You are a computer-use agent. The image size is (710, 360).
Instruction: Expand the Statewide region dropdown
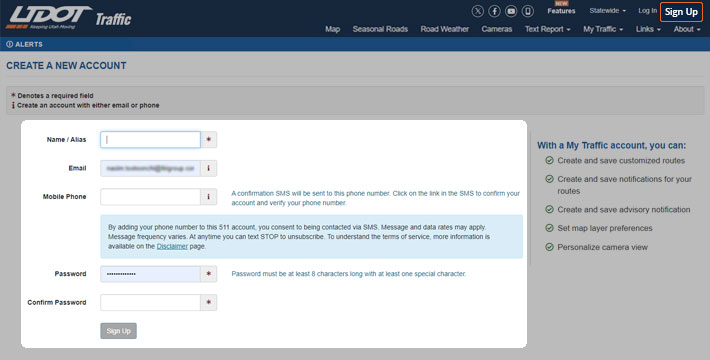(x=608, y=10)
